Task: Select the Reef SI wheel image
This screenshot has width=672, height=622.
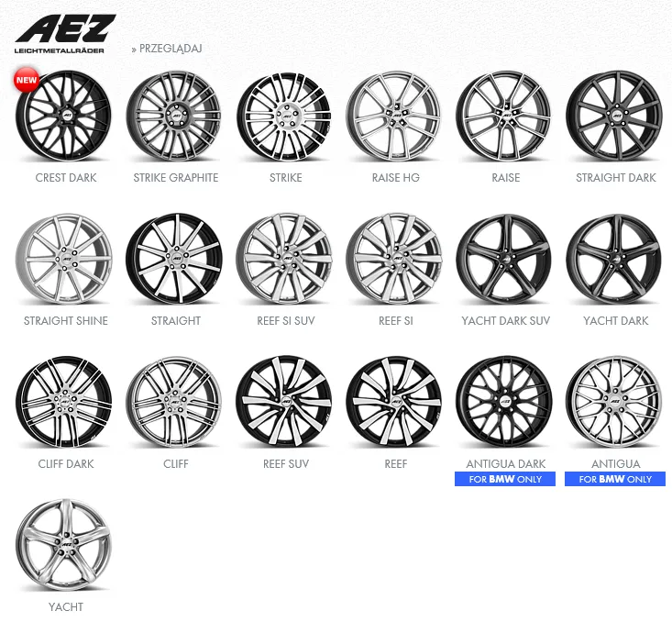Action: [x=394, y=259]
